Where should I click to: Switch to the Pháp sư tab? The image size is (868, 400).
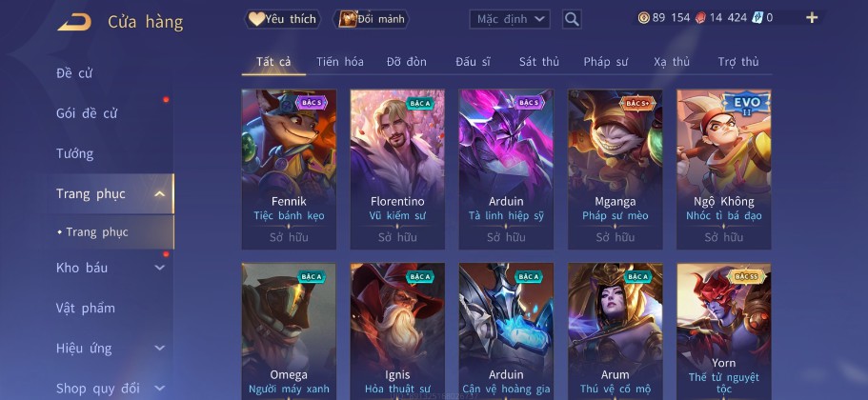coord(606,62)
